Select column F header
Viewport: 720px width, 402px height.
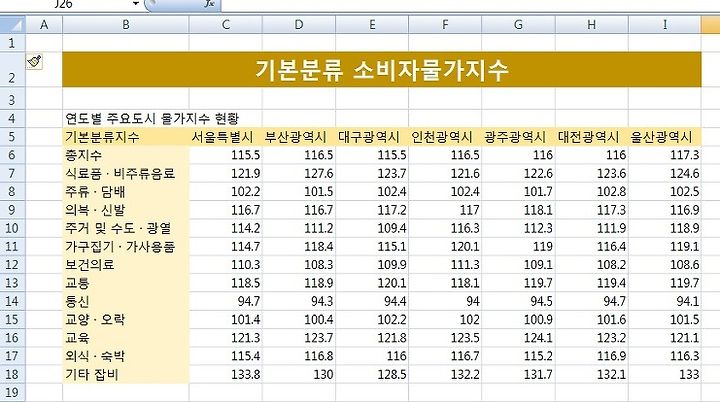445,24
